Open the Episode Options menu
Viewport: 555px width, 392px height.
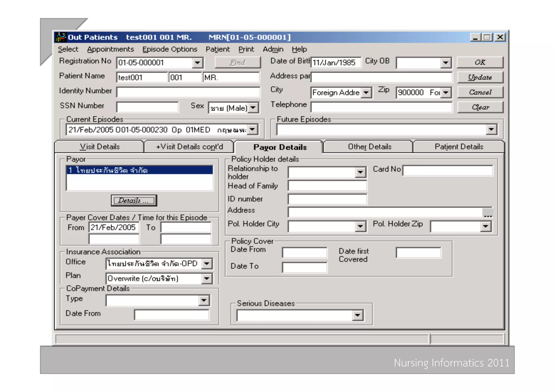point(170,49)
